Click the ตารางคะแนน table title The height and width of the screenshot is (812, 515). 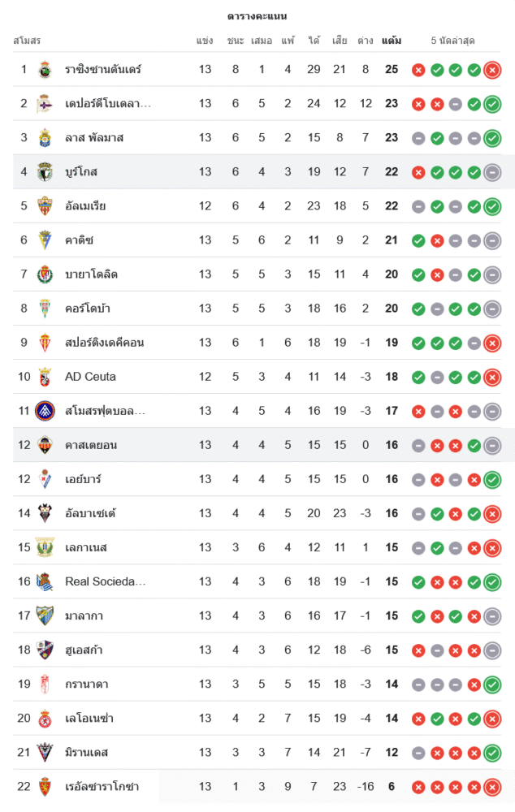pyautogui.click(x=257, y=16)
